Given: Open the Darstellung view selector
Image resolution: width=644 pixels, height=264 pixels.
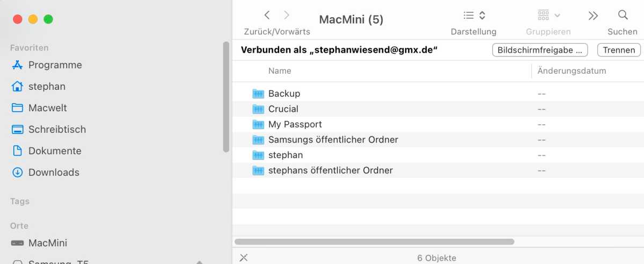Looking at the screenshot, I should tap(474, 15).
